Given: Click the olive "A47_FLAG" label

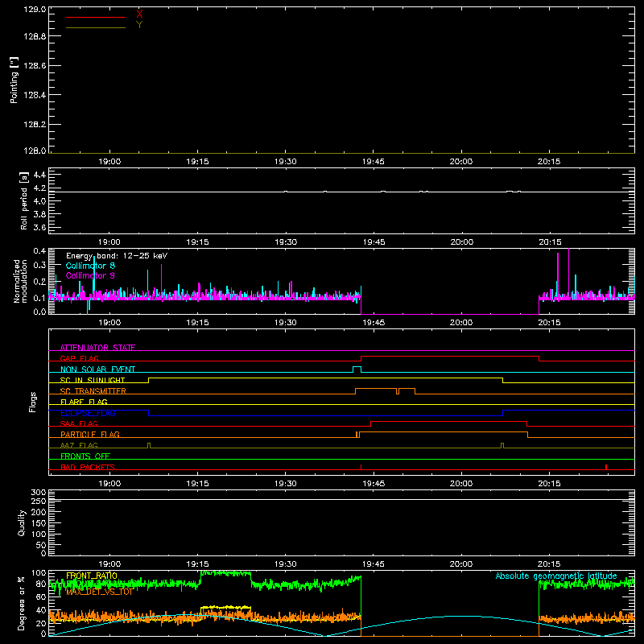Looking at the screenshot, I should pos(79,445).
